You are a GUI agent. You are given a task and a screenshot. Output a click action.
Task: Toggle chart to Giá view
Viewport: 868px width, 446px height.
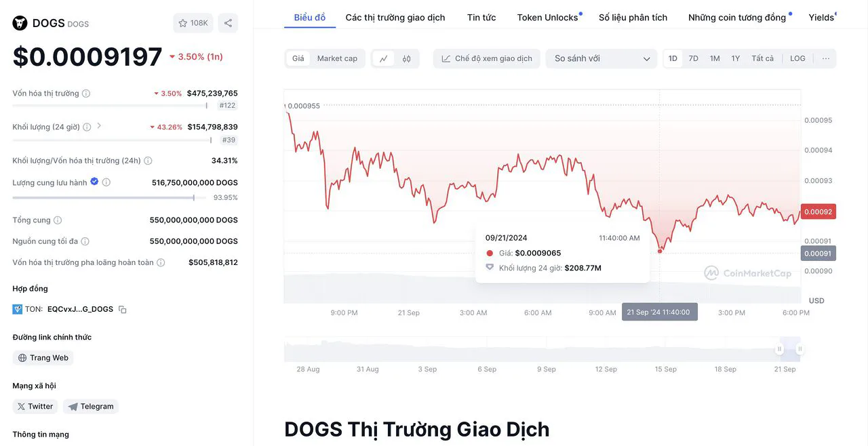click(298, 59)
